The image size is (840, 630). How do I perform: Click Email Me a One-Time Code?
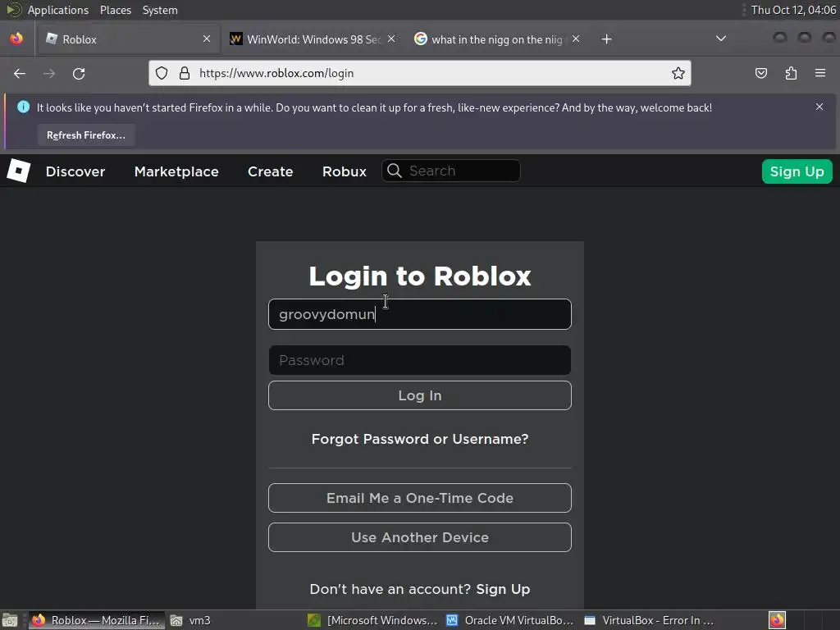420,498
